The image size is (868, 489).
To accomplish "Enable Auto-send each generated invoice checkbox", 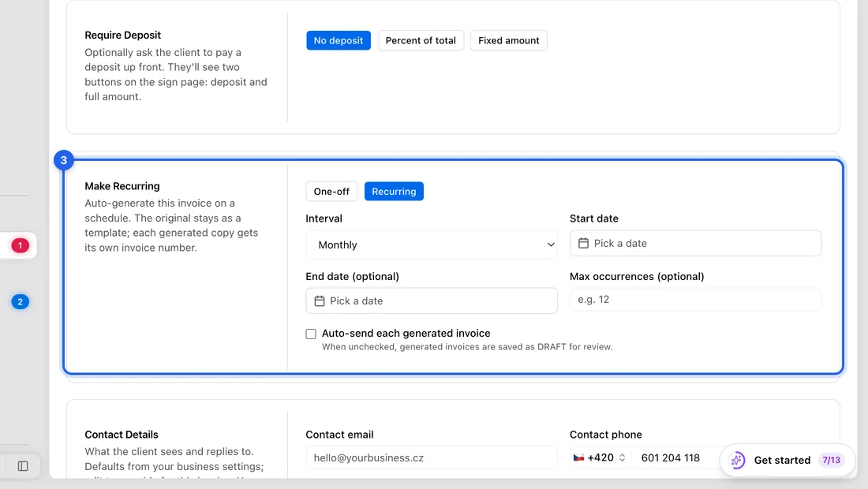I will (311, 334).
